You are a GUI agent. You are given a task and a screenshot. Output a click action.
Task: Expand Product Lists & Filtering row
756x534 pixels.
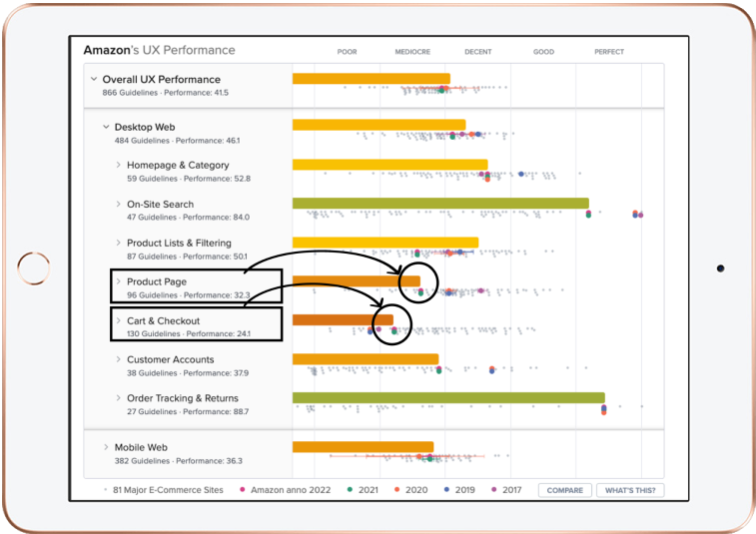(x=118, y=243)
